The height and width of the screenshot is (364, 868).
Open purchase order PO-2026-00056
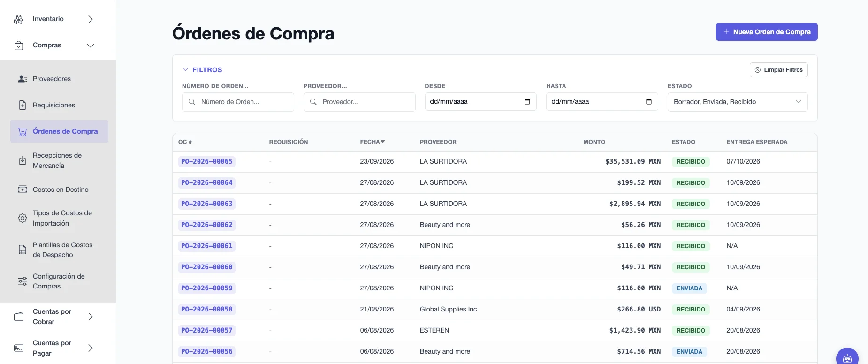click(207, 351)
